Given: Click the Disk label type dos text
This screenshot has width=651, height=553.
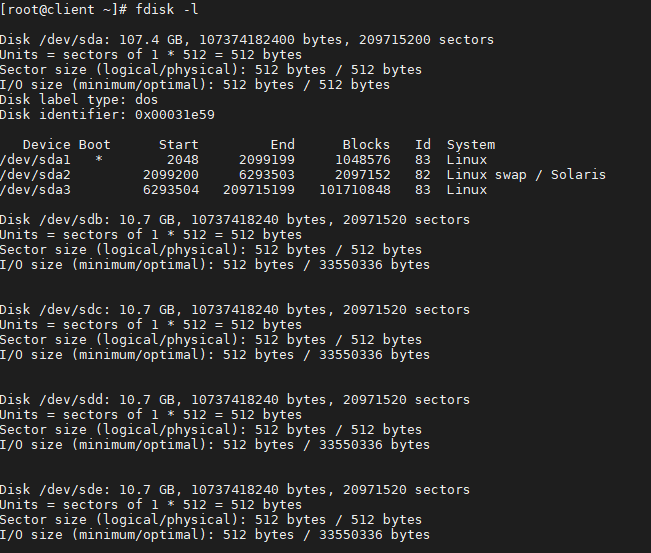Looking at the screenshot, I should click(x=79, y=100).
